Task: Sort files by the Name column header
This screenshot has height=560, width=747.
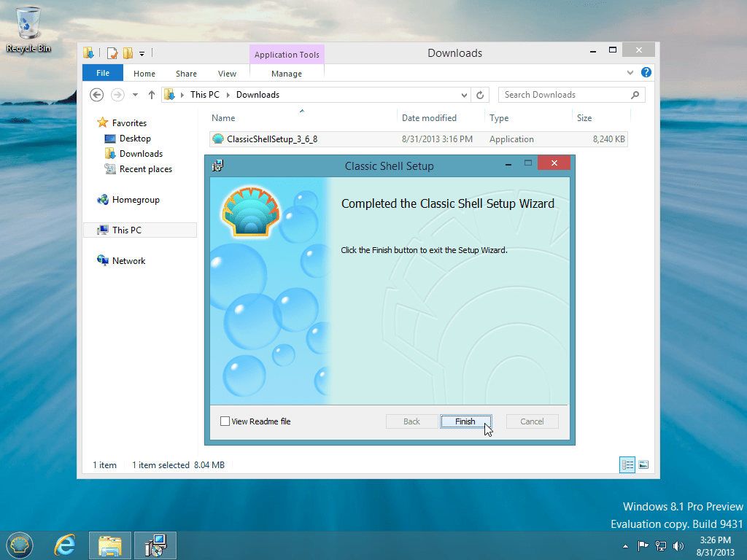Action: pos(302,118)
